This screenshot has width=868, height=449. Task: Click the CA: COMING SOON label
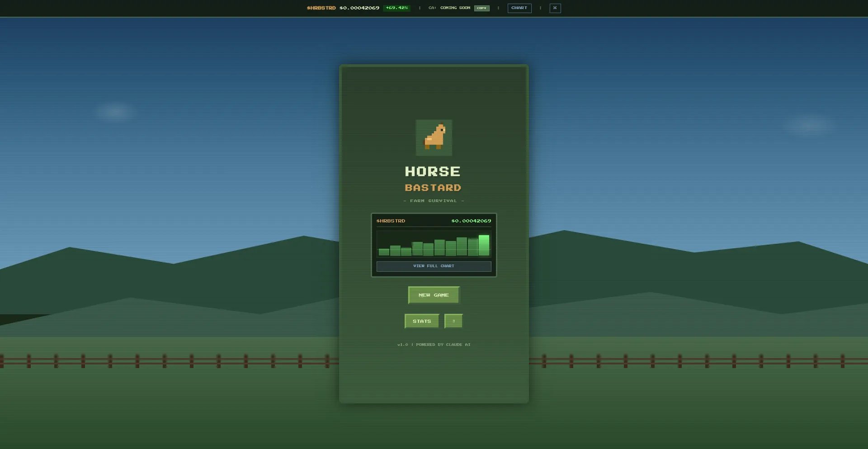tap(449, 8)
